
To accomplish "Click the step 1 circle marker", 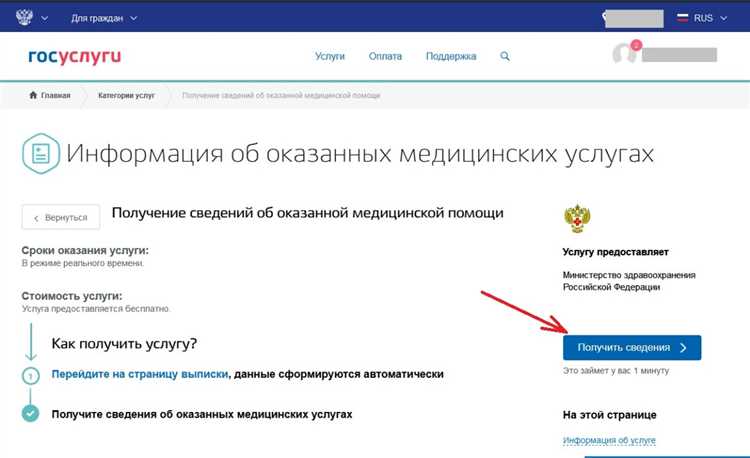I will [31, 376].
